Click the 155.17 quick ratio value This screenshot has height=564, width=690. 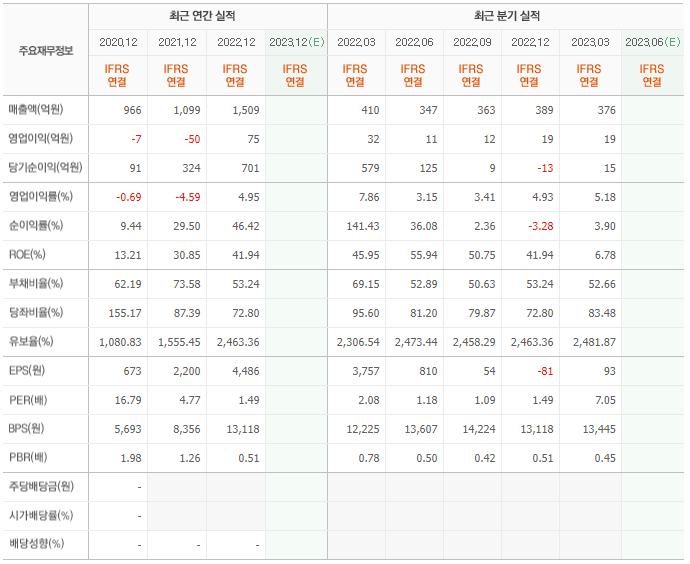125,314
